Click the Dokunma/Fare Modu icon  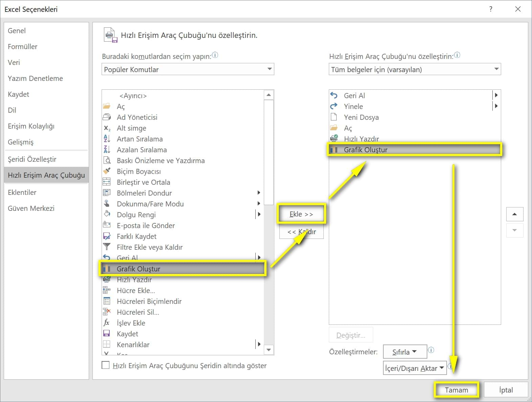pyautogui.click(x=107, y=204)
